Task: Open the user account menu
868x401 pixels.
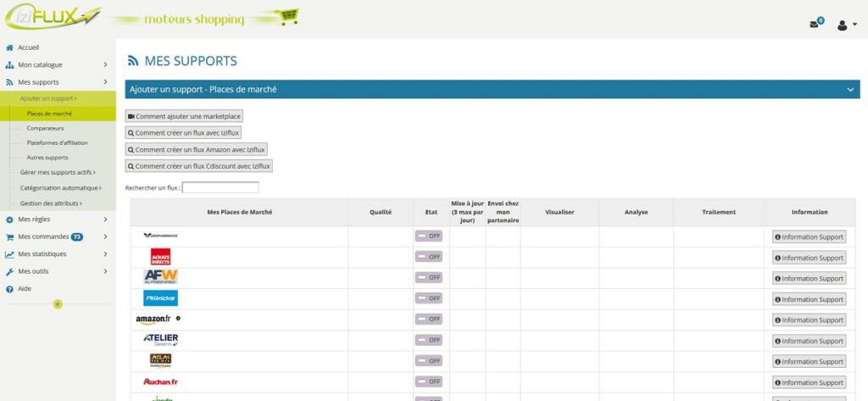Action: [x=845, y=25]
